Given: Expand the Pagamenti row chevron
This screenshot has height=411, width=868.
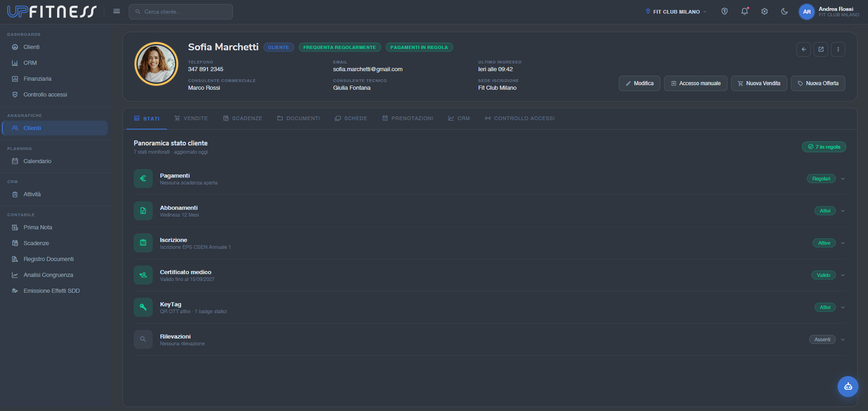Looking at the screenshot, I should (x=843, y=179).
